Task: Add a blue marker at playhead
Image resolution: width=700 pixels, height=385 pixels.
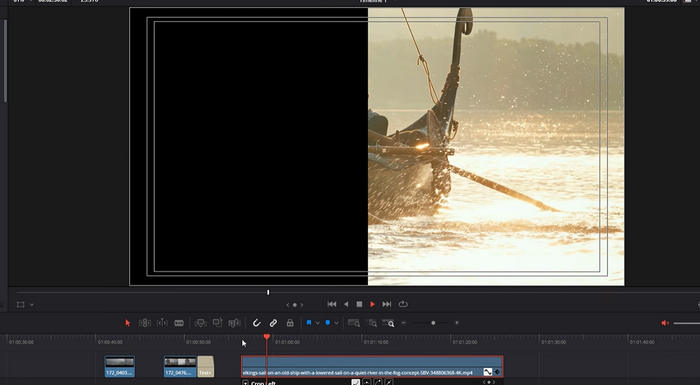Action: click(328, 322)
